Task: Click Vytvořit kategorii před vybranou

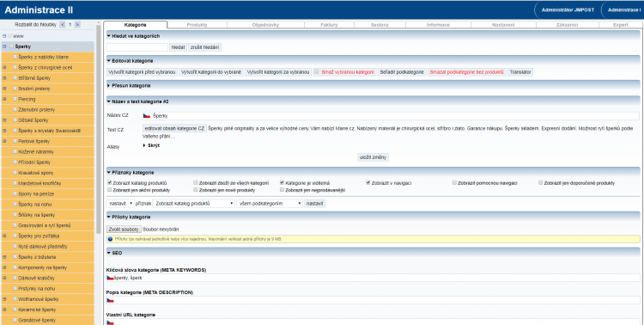Action: coord(142,72)
